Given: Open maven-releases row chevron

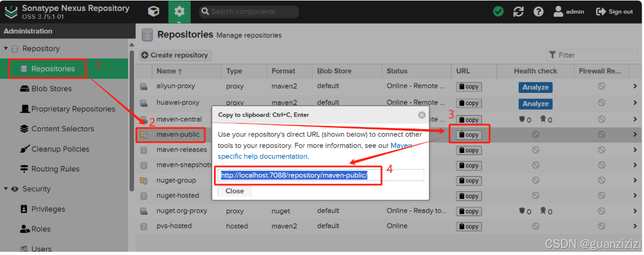Looking at the screenshot, I should coord(635,150).
